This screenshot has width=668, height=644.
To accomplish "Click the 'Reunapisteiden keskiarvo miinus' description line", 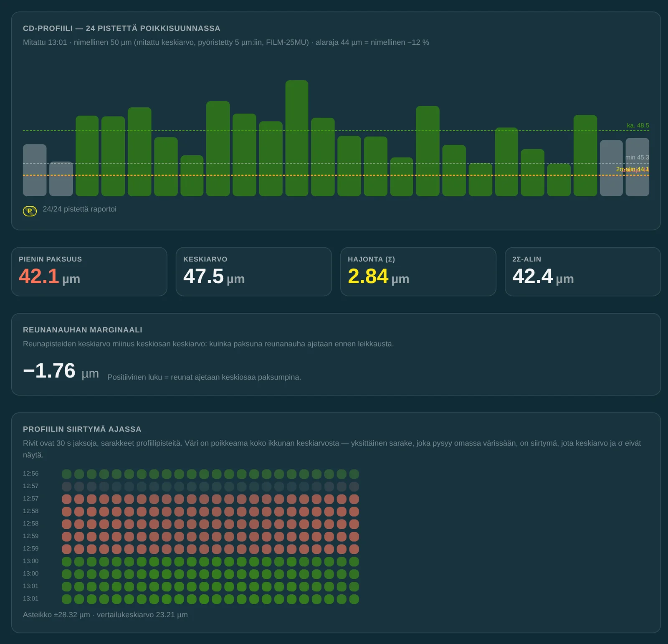I will click(208, 344).
